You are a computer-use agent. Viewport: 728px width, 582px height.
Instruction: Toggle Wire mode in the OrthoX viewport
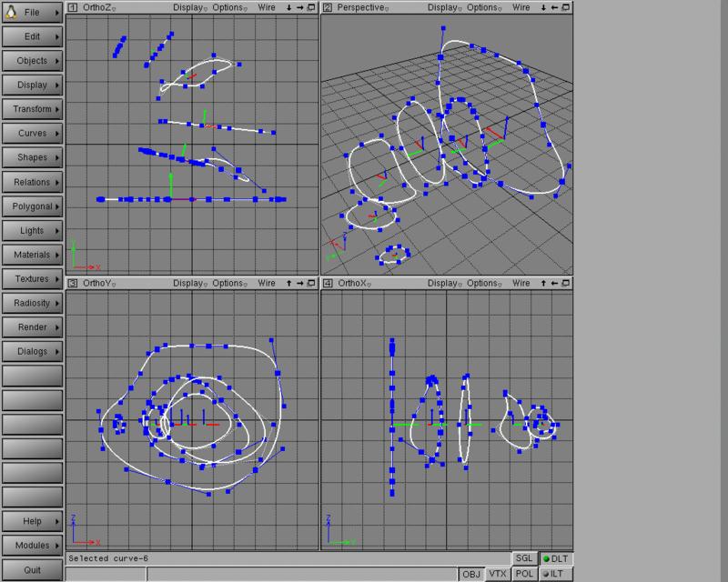point(521,283)
